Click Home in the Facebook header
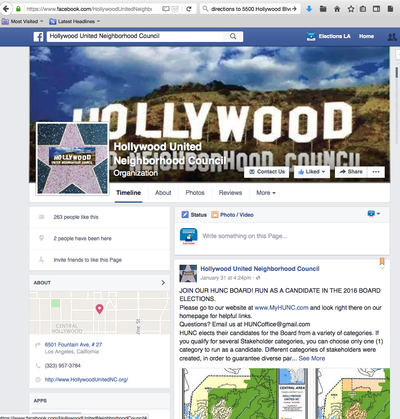The height and width of the screenshot is (419, 400). tap(366, 36)
